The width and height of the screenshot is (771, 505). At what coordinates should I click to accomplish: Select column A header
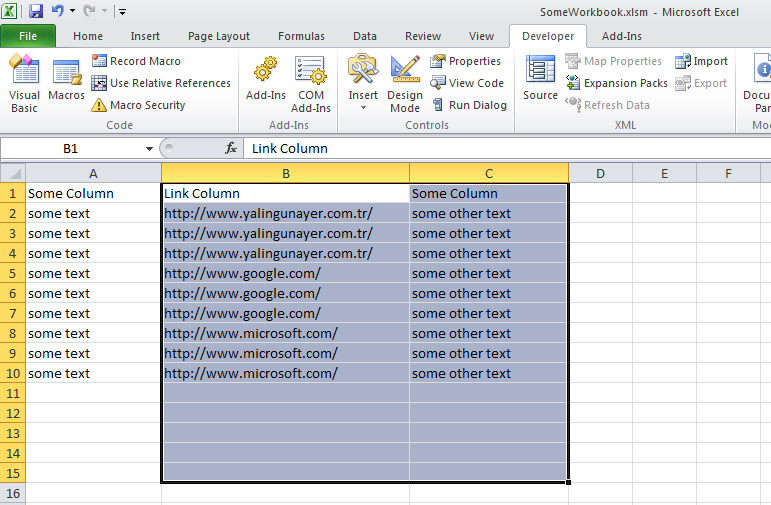coord(93,173)
